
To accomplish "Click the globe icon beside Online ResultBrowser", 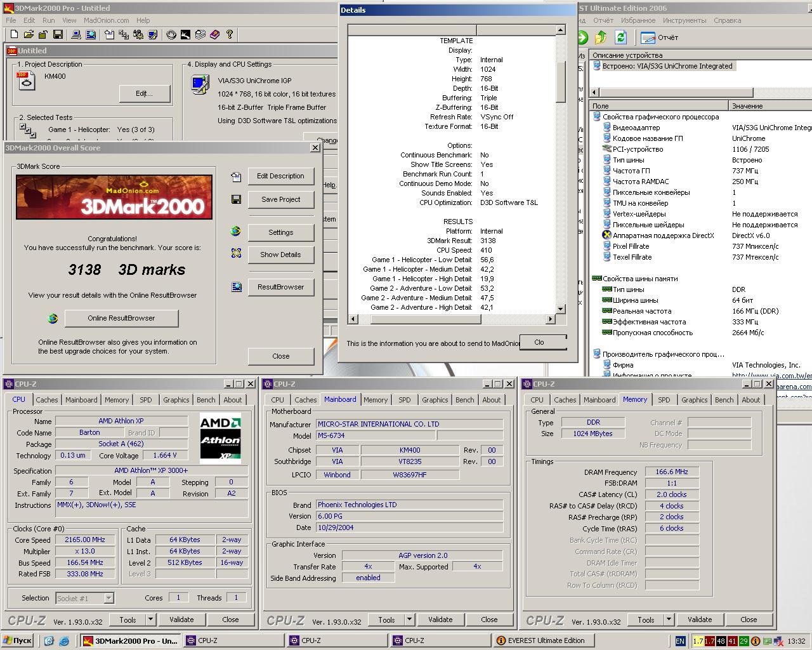I will [x=53, y=318].
